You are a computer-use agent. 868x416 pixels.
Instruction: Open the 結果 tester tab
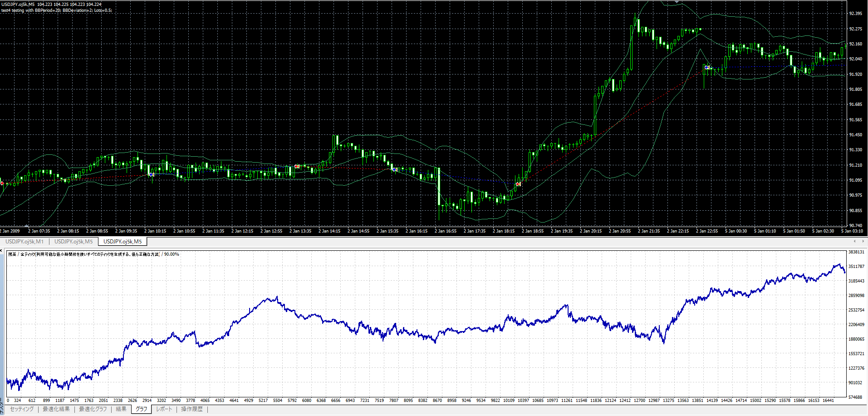tap(121, 409)
